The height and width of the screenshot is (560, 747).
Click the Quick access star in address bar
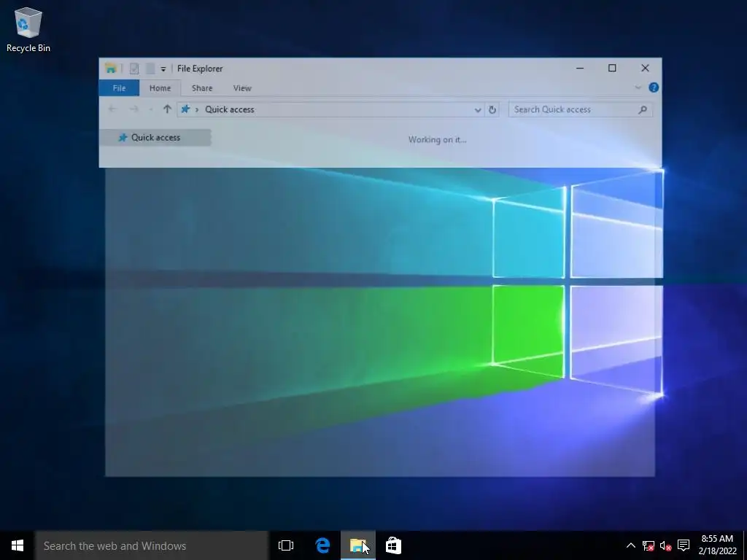tap(185, 109)
